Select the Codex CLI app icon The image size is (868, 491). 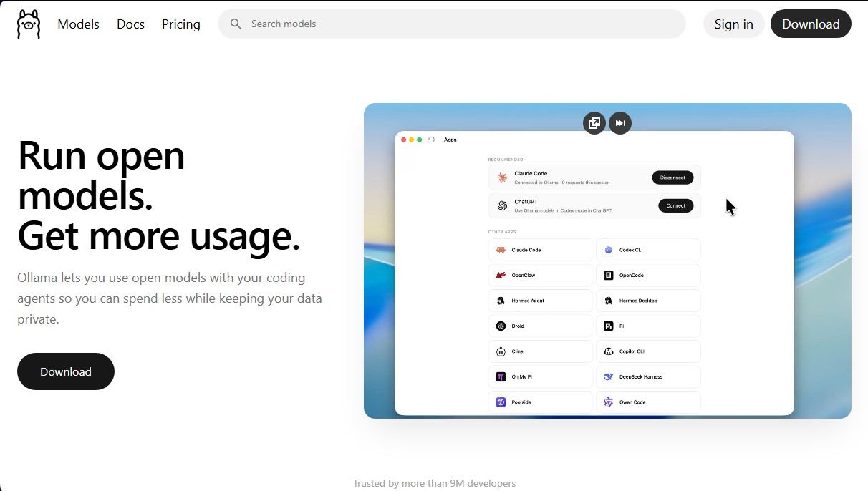pyautogui.click(x=608, y=250)
